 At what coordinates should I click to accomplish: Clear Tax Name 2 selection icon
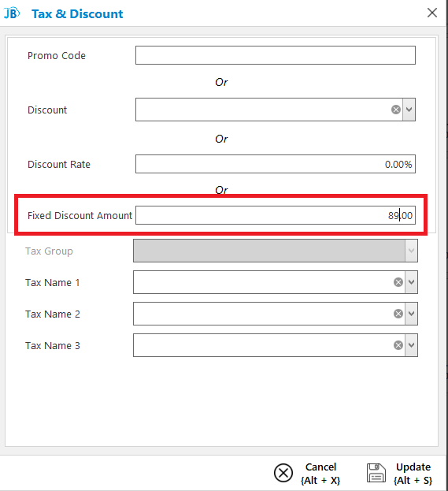pyautogui.click(x=398, y=314)
